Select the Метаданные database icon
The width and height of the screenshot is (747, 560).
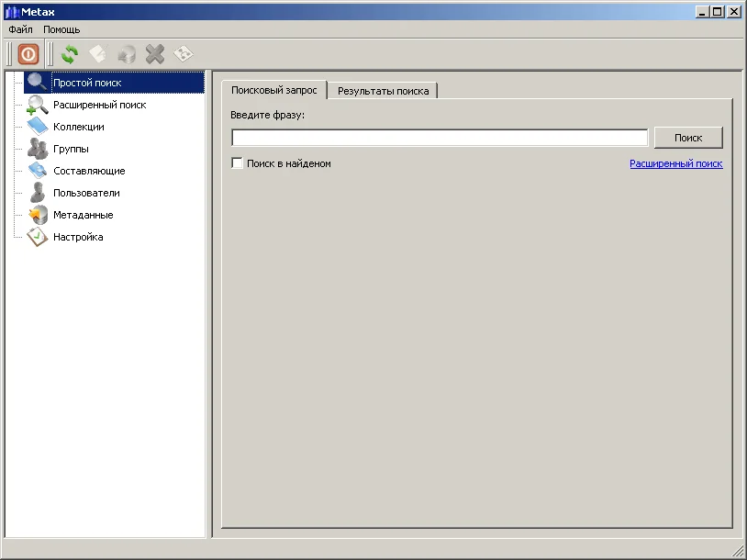(x=38, y=215)
